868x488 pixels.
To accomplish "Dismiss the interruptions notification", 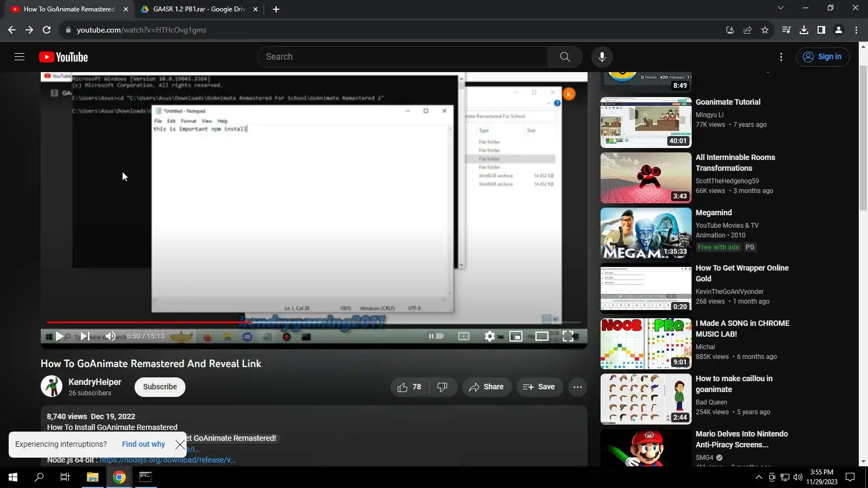I will 180,445.
